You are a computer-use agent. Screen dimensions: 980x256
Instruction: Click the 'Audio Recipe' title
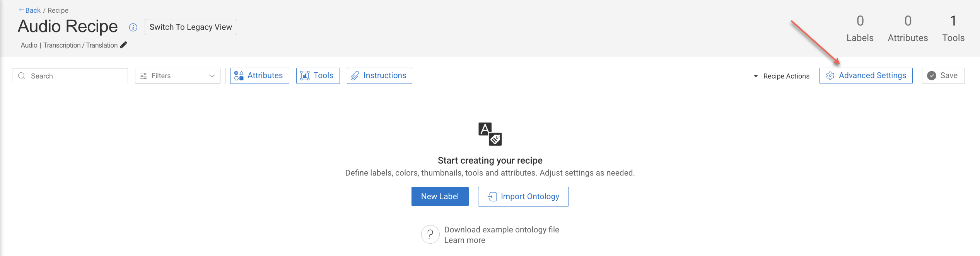point(68,26)
